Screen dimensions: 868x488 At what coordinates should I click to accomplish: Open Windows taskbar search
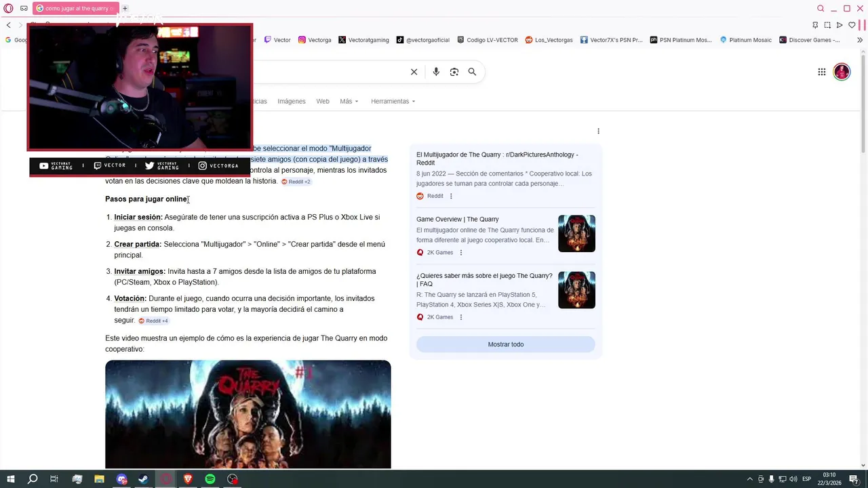pos(33,479)
